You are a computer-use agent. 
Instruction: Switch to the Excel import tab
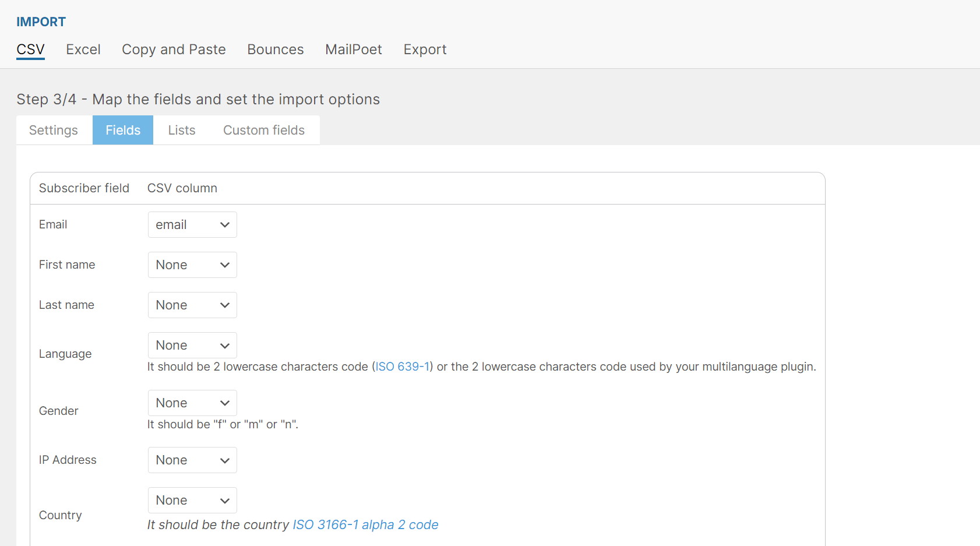(x=83, y=50)
